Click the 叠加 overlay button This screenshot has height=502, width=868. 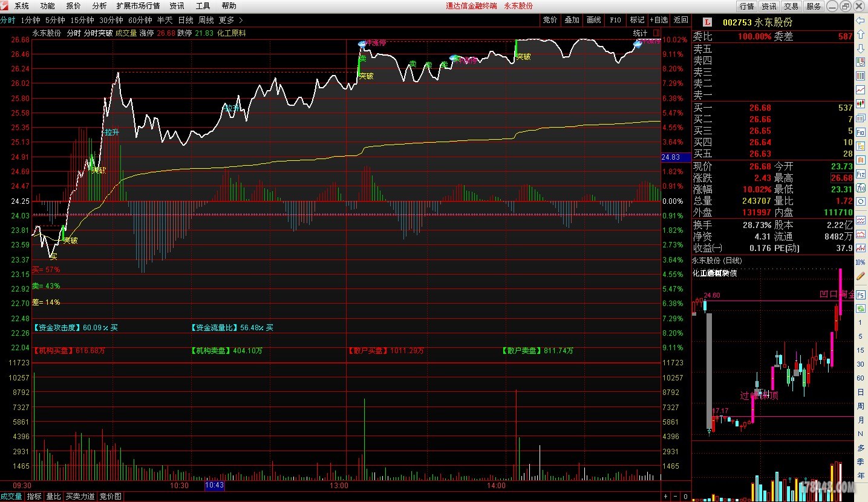(572, 20)
